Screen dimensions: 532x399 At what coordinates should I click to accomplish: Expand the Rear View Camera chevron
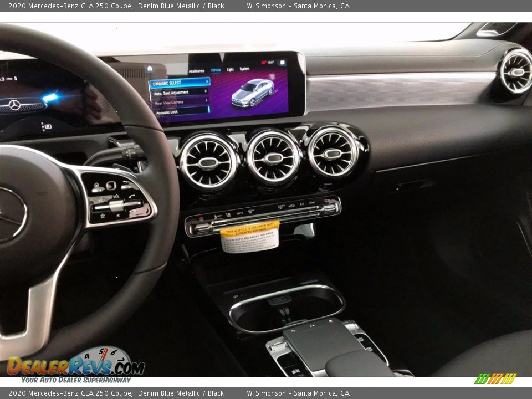[x=206, y=100]
